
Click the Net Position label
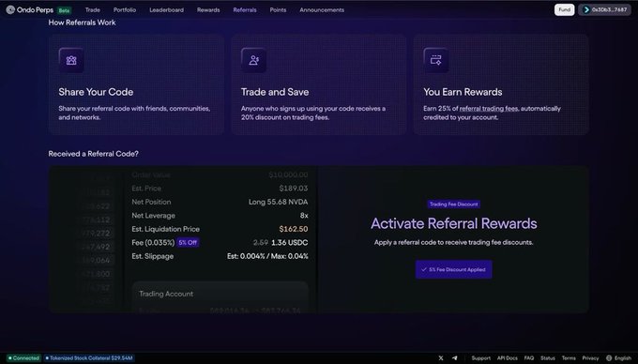click(x=151, y=202)
